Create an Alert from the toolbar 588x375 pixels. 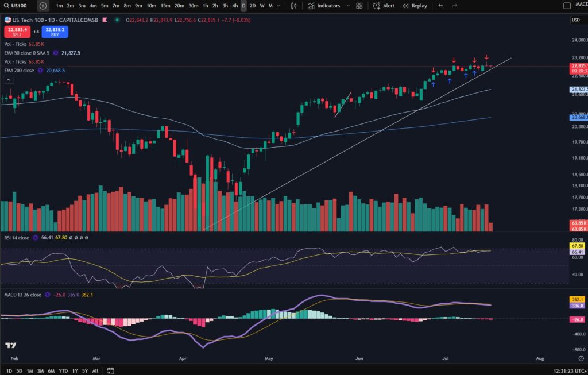(x=384, y=6)
